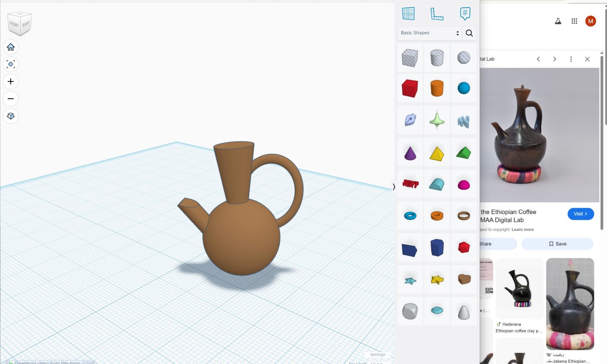
Task: Collapse the shapes panel with the chevron
Action: tap(394, 187)
